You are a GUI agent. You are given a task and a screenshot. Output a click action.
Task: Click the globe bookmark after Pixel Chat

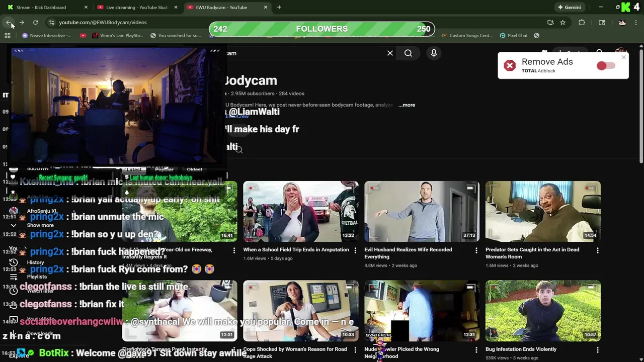tap(536, 35)
